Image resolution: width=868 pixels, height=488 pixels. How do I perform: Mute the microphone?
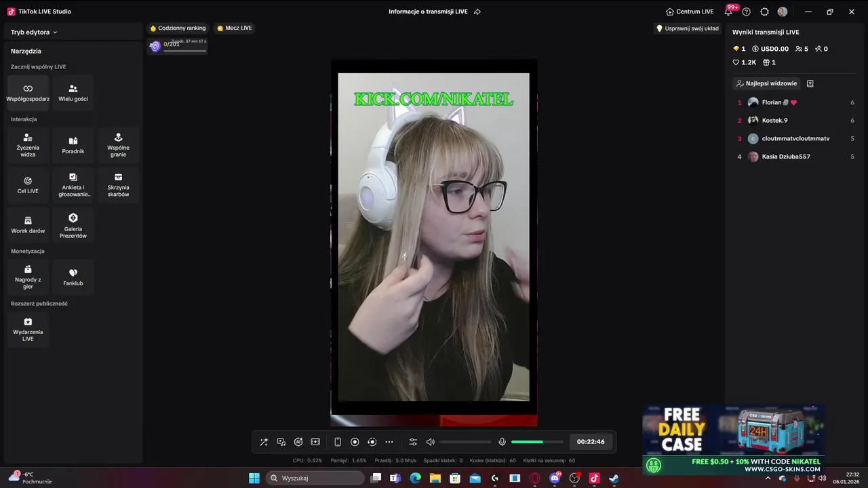click(502, 442)
